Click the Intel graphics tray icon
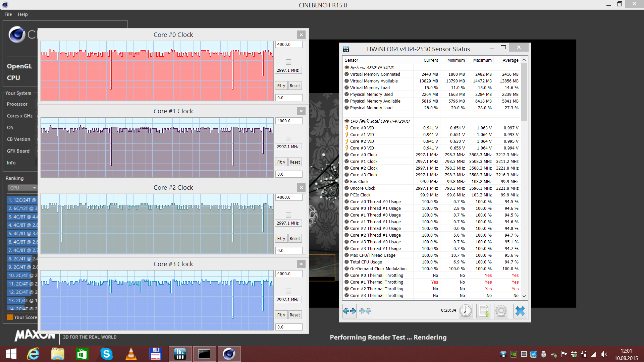This screenshot has height=362, width=644. point(534,354)
